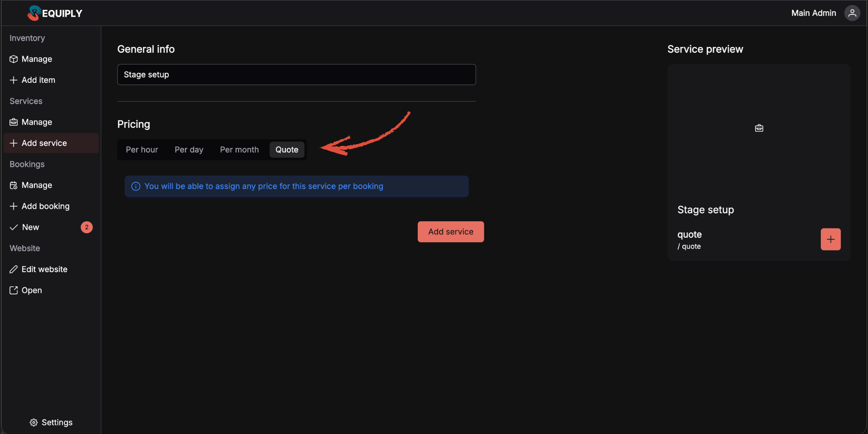
Task: Click the plus button in service preview
Action: point(830,239)
